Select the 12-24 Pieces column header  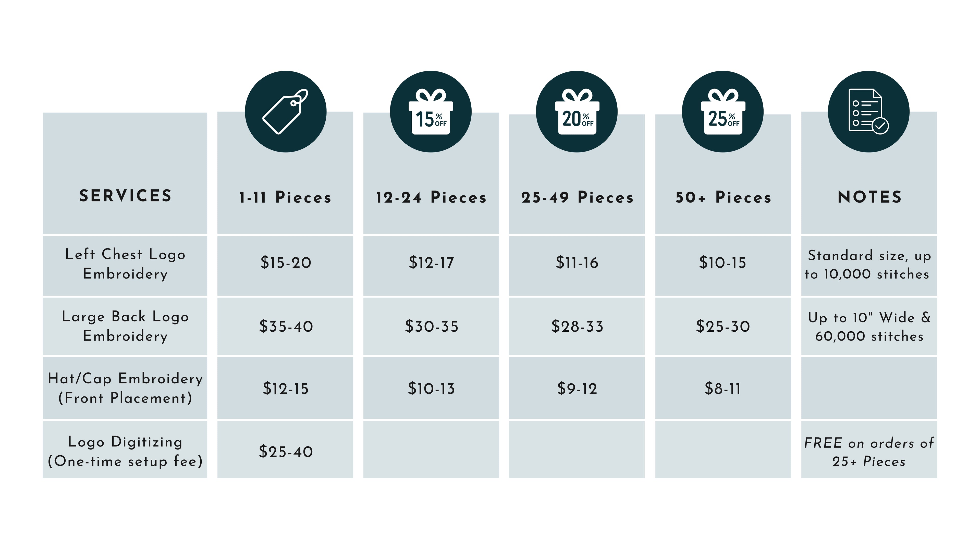[431, 197]
